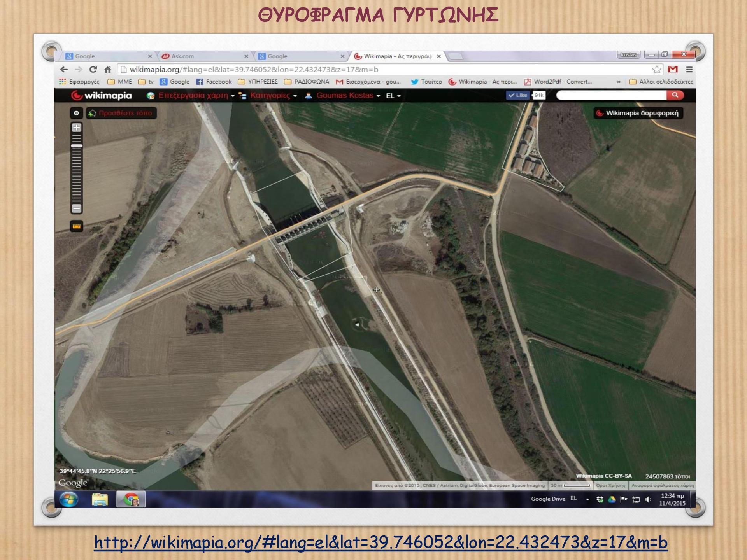This screenshot has width=747, height=560.
Task: Click the bookmark star in the address bar
Action: click(656, 68)
